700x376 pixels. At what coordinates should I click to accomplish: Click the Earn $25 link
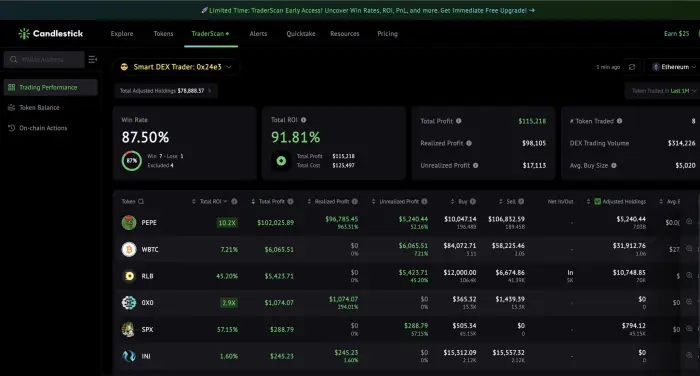676,33
